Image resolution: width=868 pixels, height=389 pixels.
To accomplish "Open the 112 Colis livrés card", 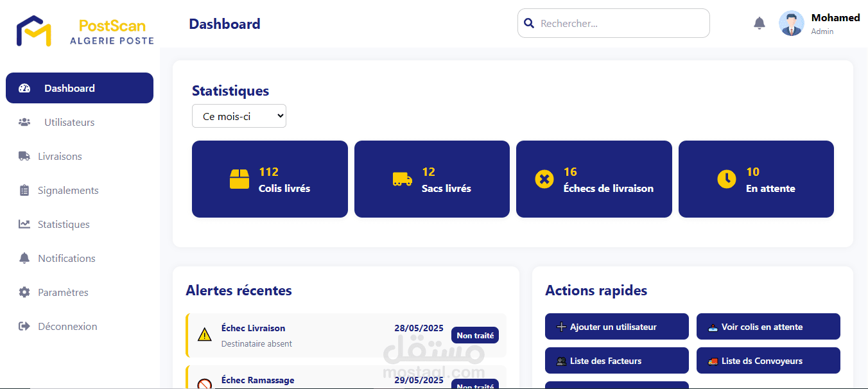I will pos(270,179).
